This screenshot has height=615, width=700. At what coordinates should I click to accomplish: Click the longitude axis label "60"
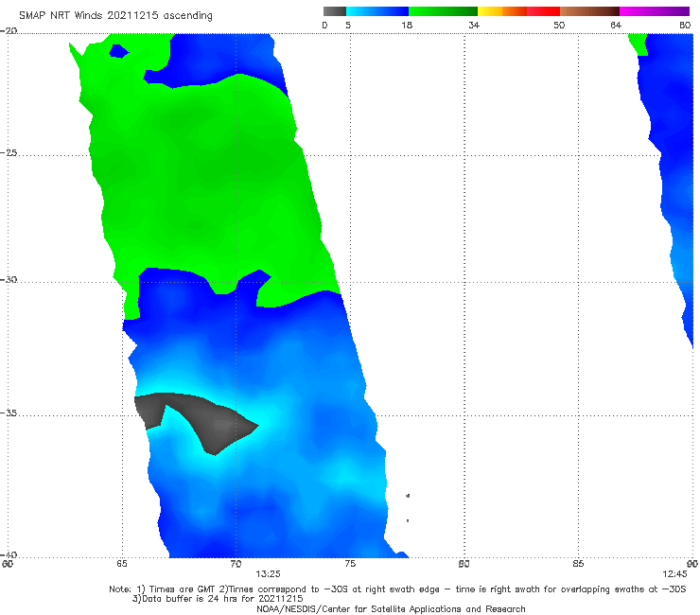pyautogui.click(x=8, y=564)
